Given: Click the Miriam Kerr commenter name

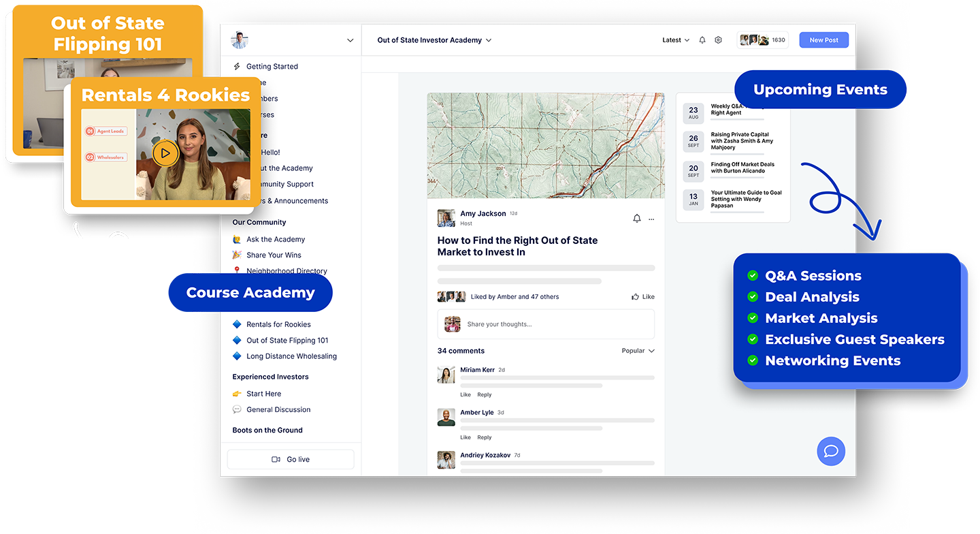Looking at the screenshot, I should tap(477, 370).
